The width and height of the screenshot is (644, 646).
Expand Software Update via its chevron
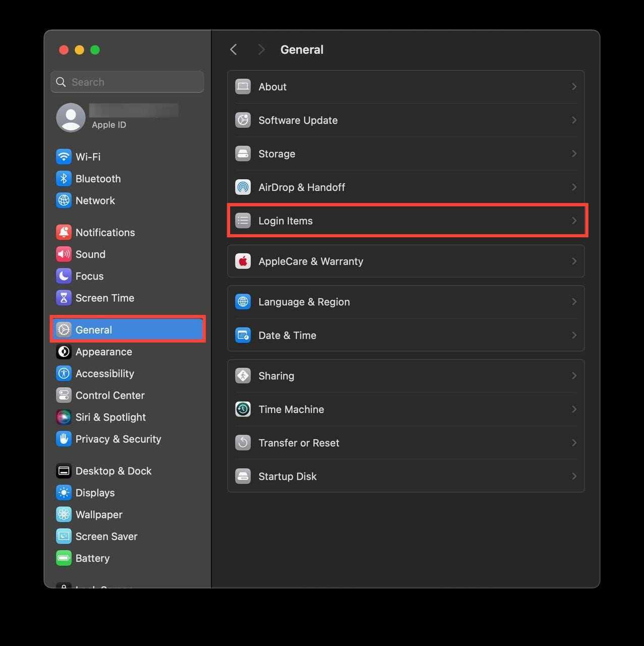[x=574, y=120]
